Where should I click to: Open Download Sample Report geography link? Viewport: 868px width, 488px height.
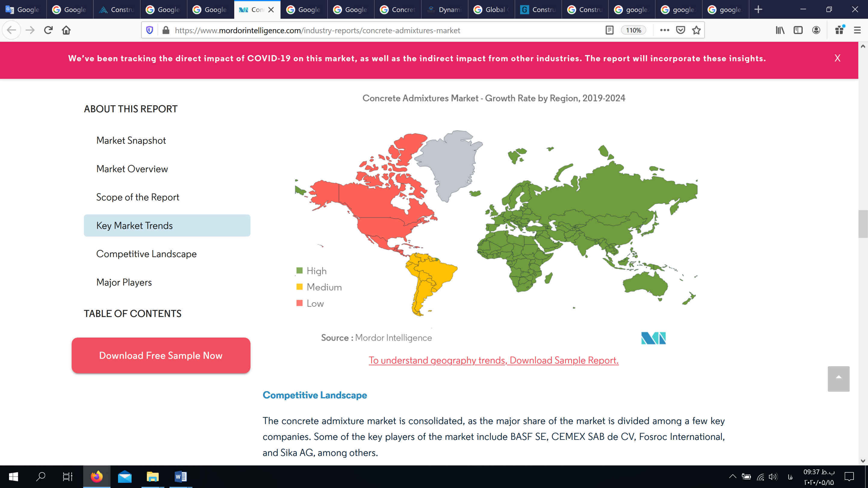[x=494, y=360]
